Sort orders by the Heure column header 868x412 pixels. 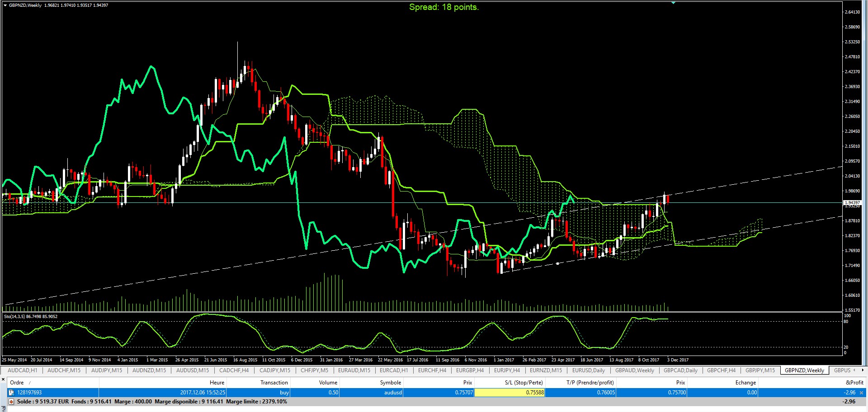pyautogui.click(x=162, y=383)
